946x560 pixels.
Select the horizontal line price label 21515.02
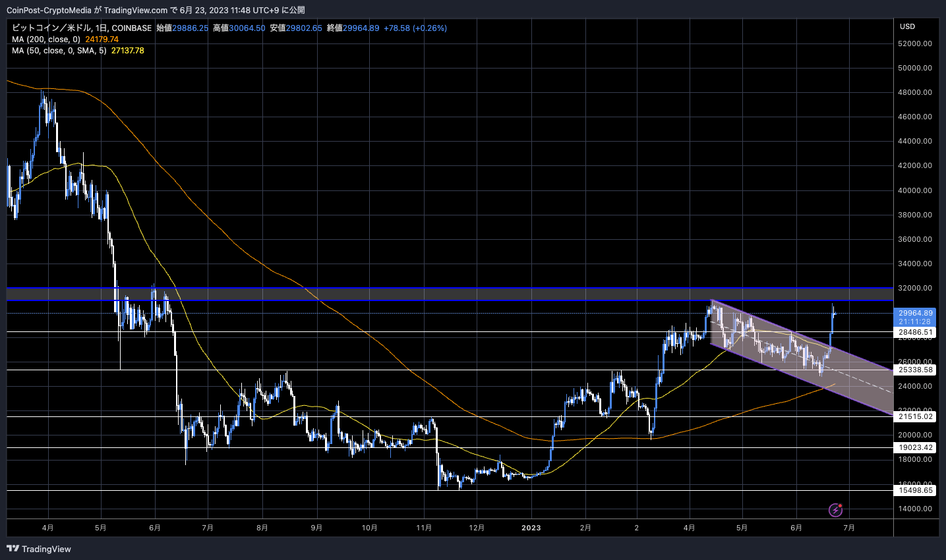coord(916,416)
